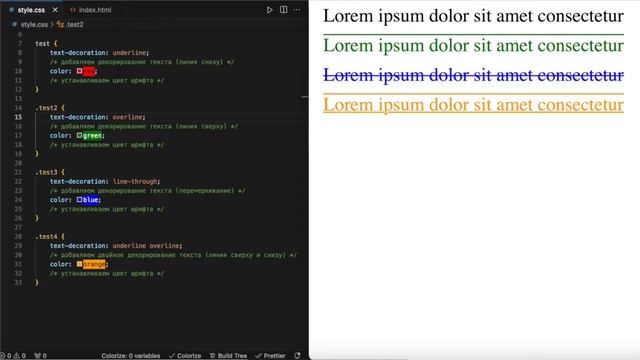640x360 pixels.
Task: Click the closing brace on line 33
Action: [x=37, y=282]
